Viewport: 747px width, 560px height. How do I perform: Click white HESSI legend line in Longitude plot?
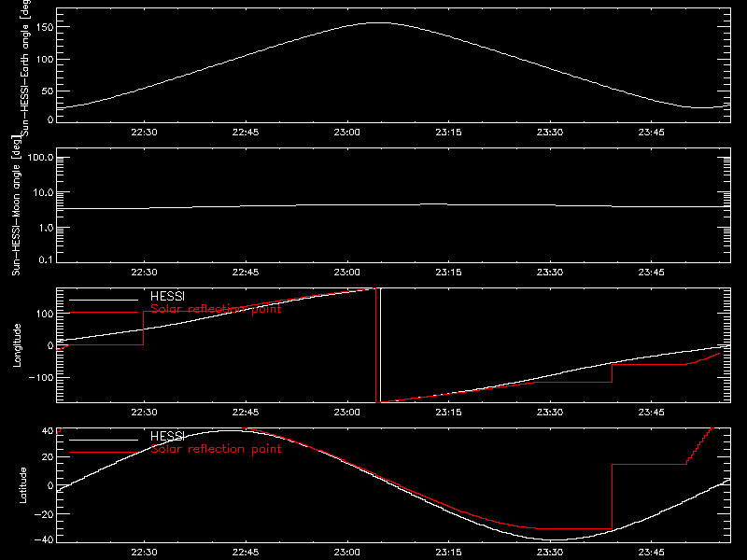[104, 300]
